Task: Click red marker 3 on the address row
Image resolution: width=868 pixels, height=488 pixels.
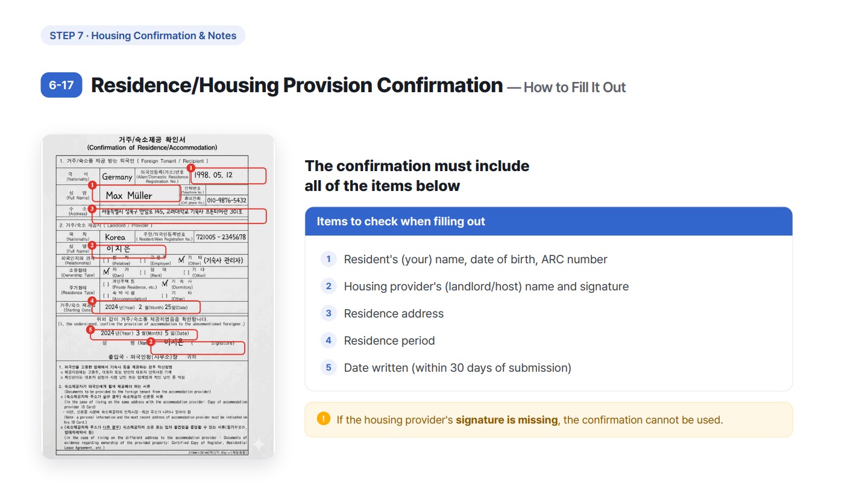Action: click(92, 209)
